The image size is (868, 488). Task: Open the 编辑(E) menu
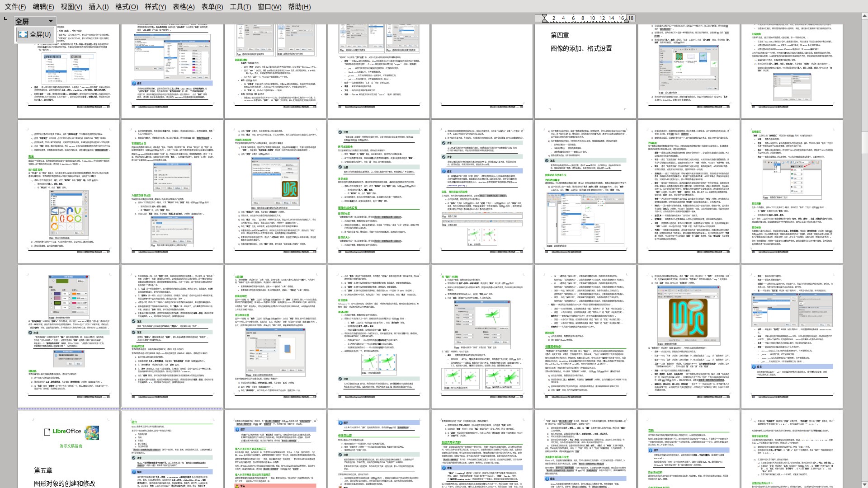(43, 7)
